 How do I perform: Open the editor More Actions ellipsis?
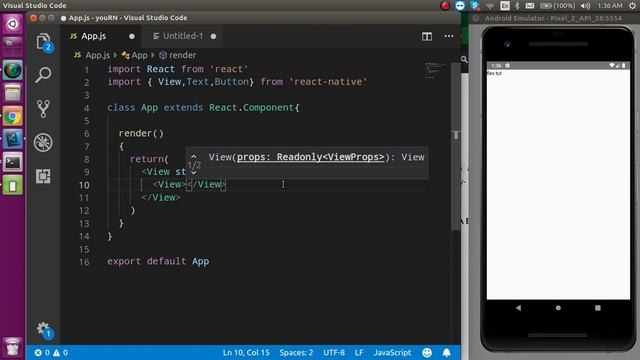coord(449,36)
